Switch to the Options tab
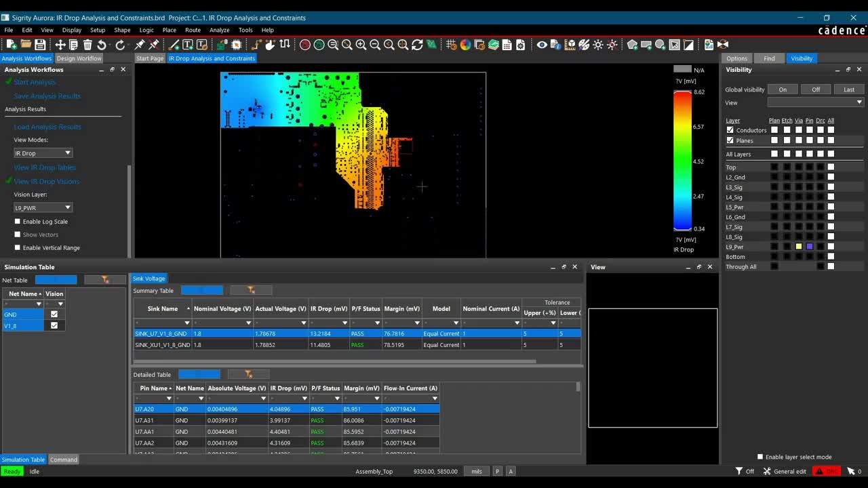 [736, 58]
